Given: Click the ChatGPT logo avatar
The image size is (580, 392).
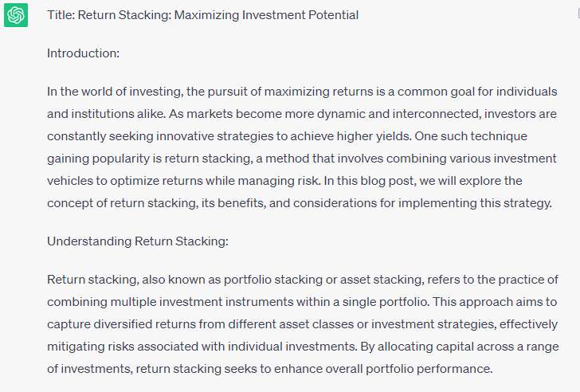Looking at the screenshot, I should click(x=16, y=15).
